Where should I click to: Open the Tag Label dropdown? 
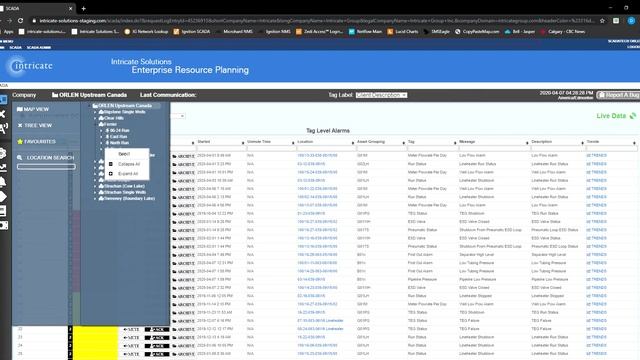[x=381, y=95]
